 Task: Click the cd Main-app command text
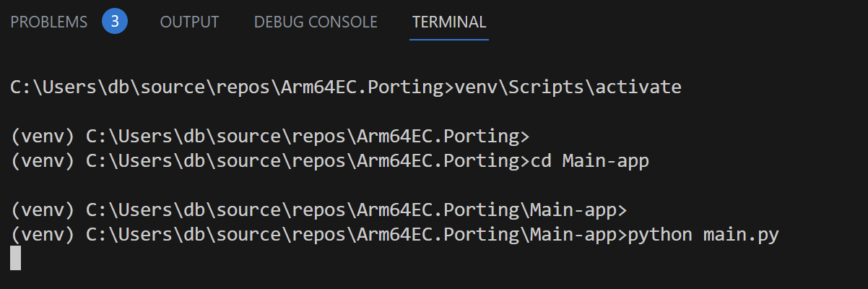pyautogui.click(x=590, y=161)
